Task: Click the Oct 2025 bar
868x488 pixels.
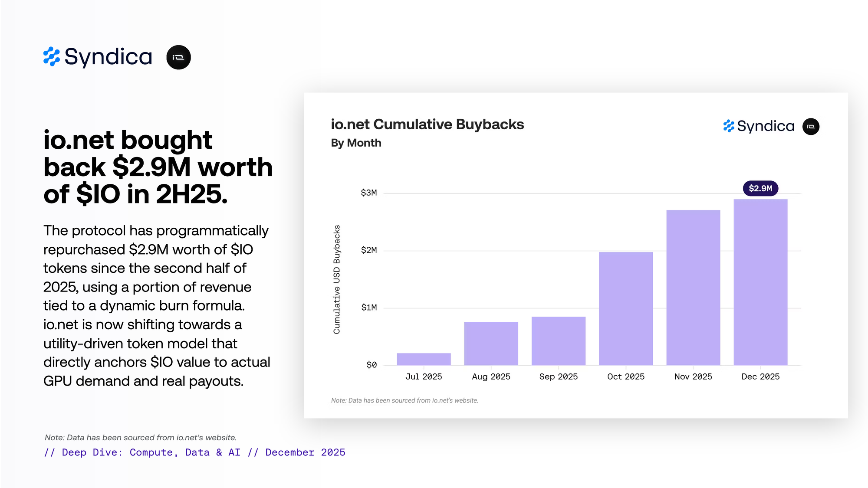Action: (x=625, y=308)
